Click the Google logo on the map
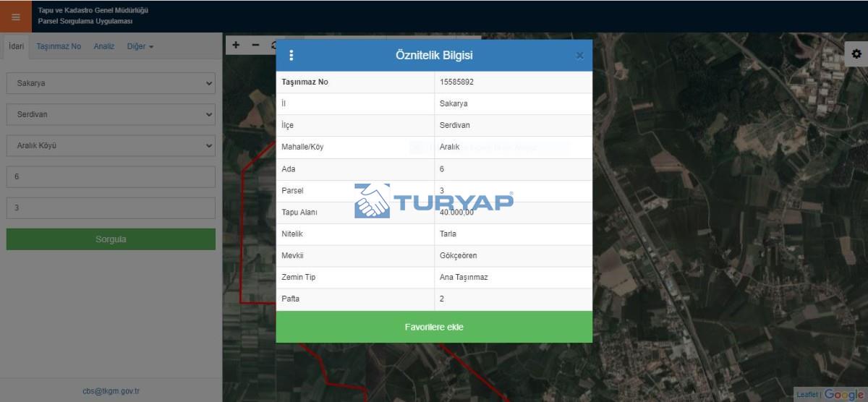This screenshot has height=402, width=868. pos(844,394)
